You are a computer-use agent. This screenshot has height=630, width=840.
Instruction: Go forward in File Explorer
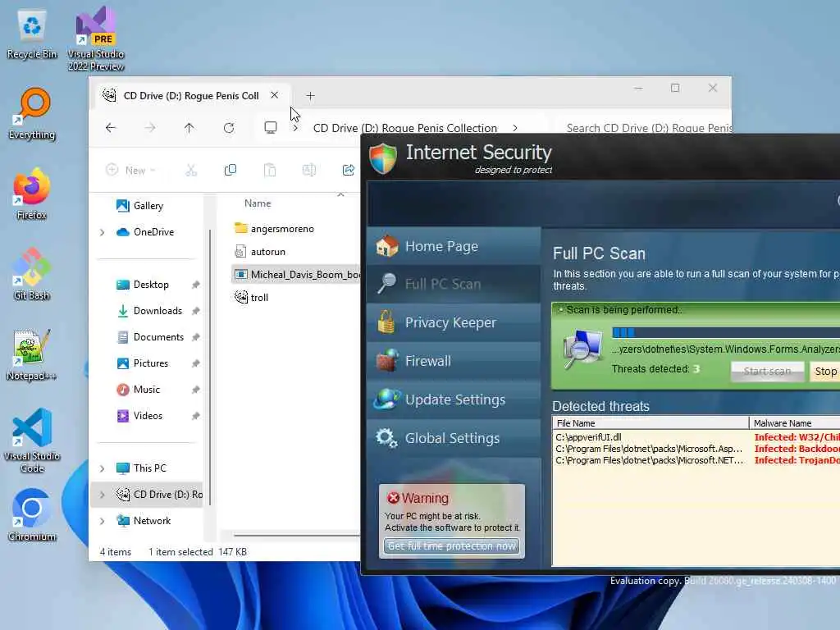[150, 127]
